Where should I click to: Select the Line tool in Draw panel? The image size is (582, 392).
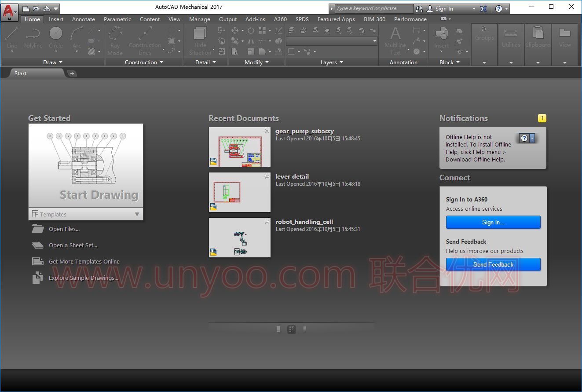pyautogui.click(x=12, y=38)
